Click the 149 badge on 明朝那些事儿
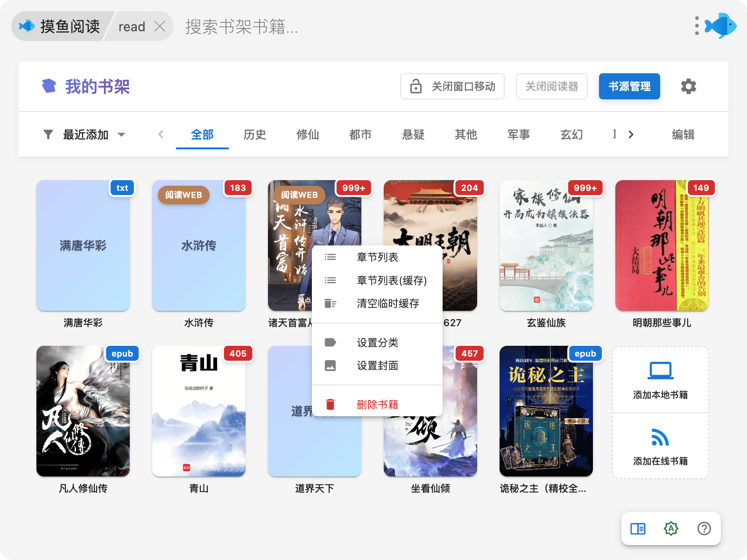 (x=701, y=188)
